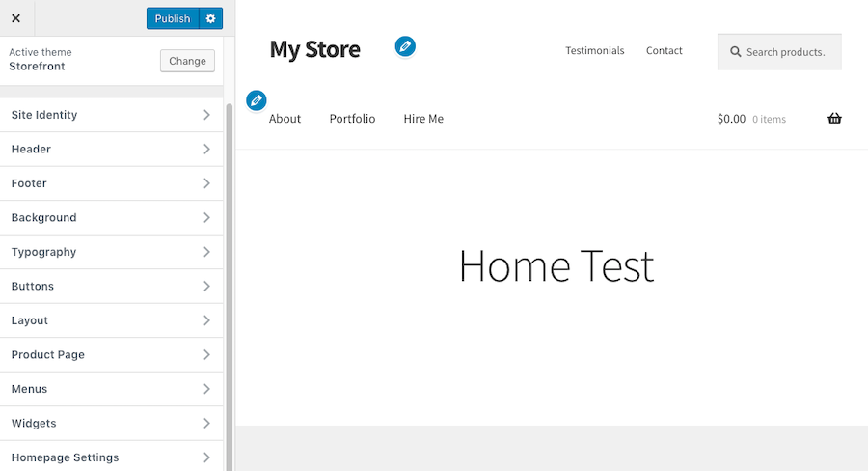Expand the Typography section
This screenshot has height=471, width=868.
click(x=112, y=252)
